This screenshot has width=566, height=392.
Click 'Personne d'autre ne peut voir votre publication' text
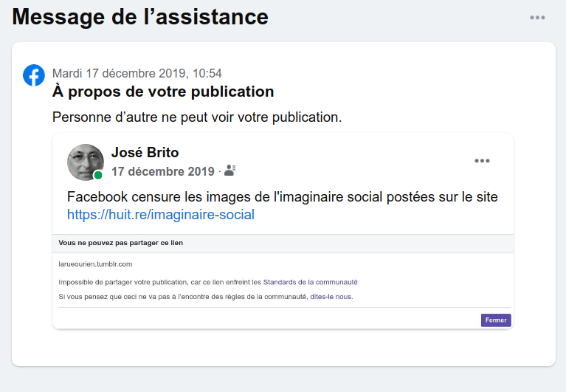tap(197, 117)
